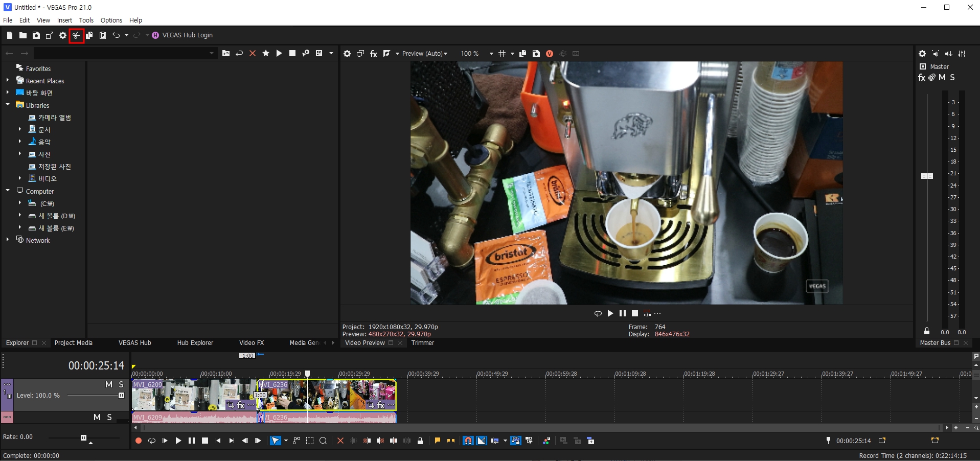
Task: Go to start of project
Action: point(218,441)
